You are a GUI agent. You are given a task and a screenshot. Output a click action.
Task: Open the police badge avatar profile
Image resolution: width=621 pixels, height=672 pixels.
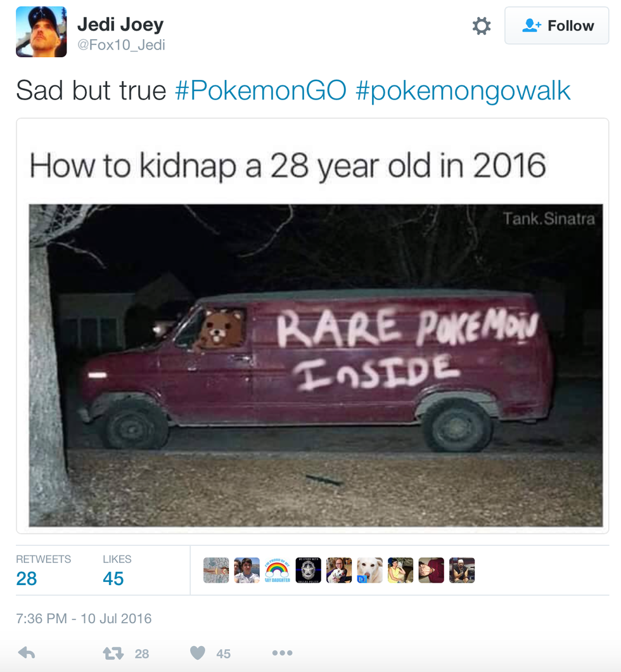coord(309,570)
